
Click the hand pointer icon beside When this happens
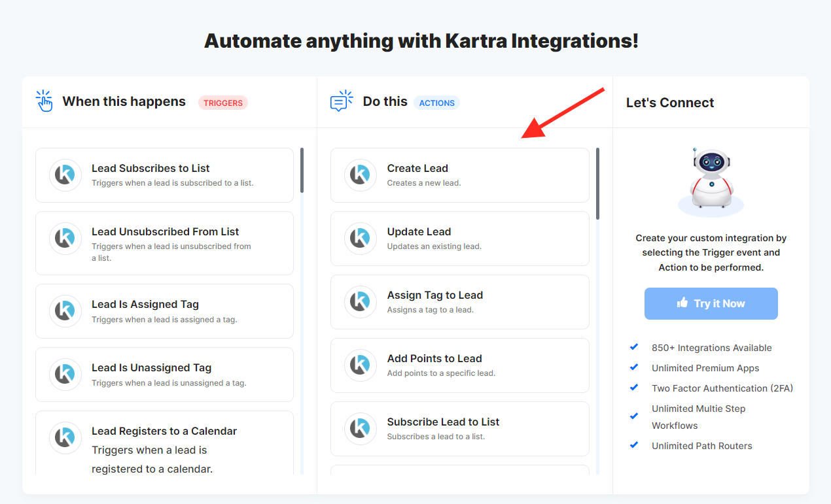coord(44,101)
